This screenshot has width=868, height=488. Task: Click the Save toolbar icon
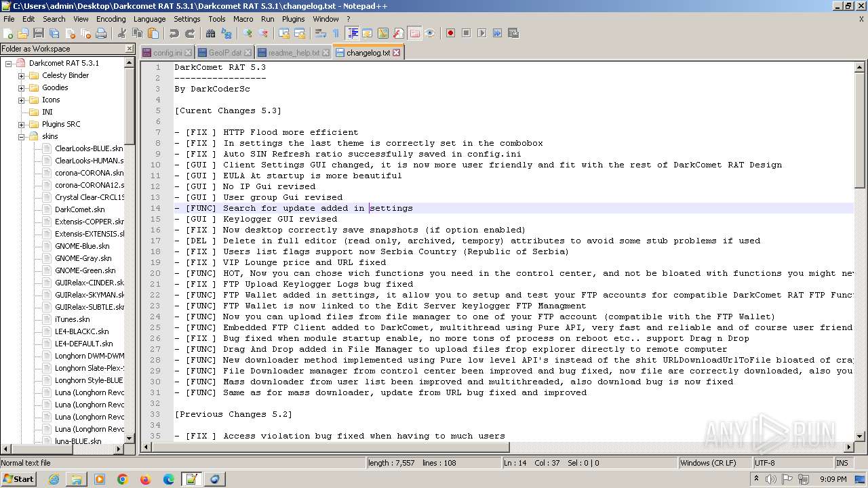click(39, 33)
